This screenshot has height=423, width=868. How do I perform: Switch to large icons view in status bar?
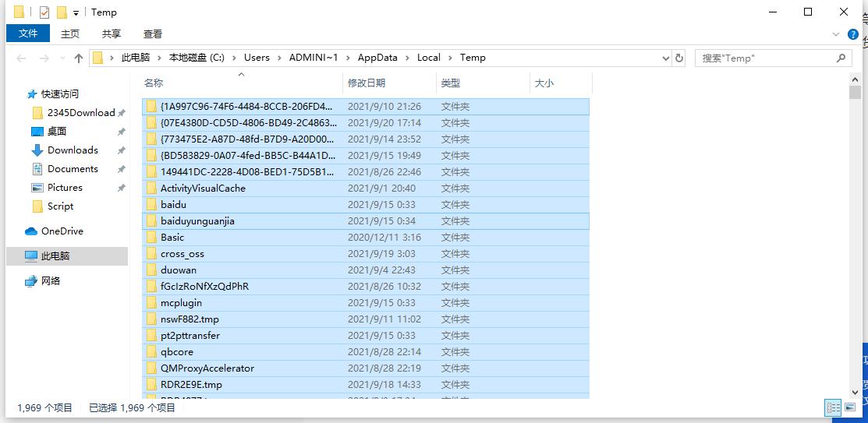click(x=852, y=407)
